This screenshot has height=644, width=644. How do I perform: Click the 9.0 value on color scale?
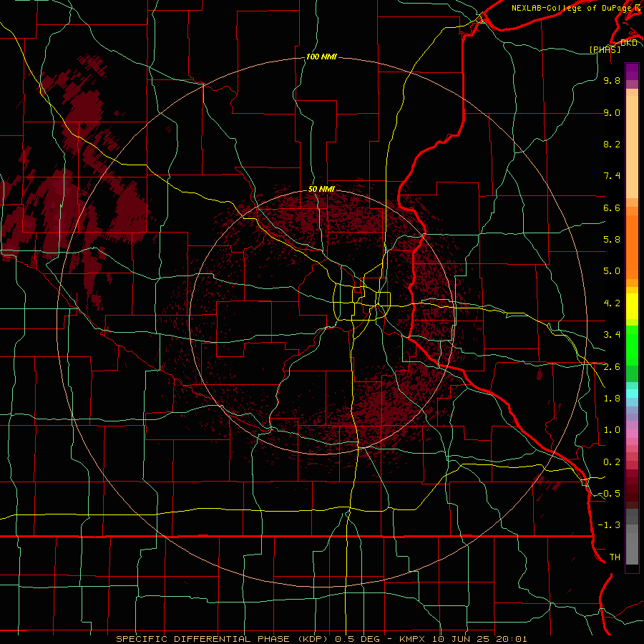612,112
